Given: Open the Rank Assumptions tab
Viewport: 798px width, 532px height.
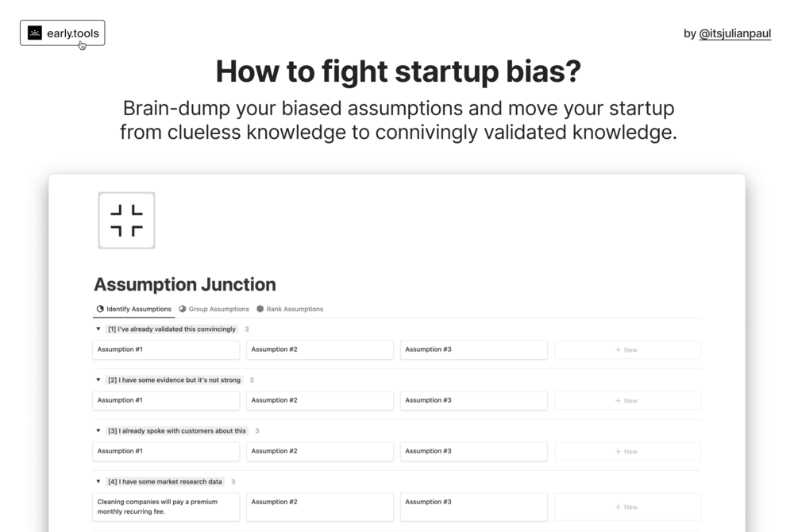Looking at the screenshot, I should point(295,309).
